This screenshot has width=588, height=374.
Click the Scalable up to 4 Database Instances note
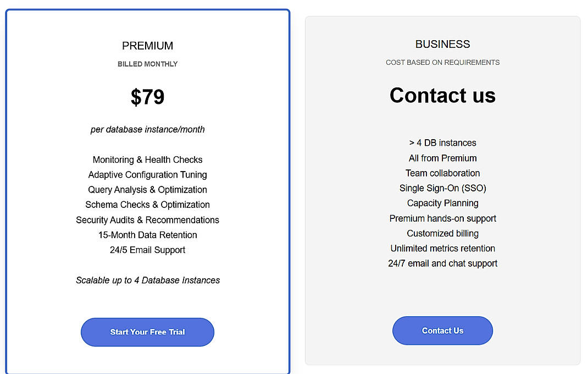[147, 280]
